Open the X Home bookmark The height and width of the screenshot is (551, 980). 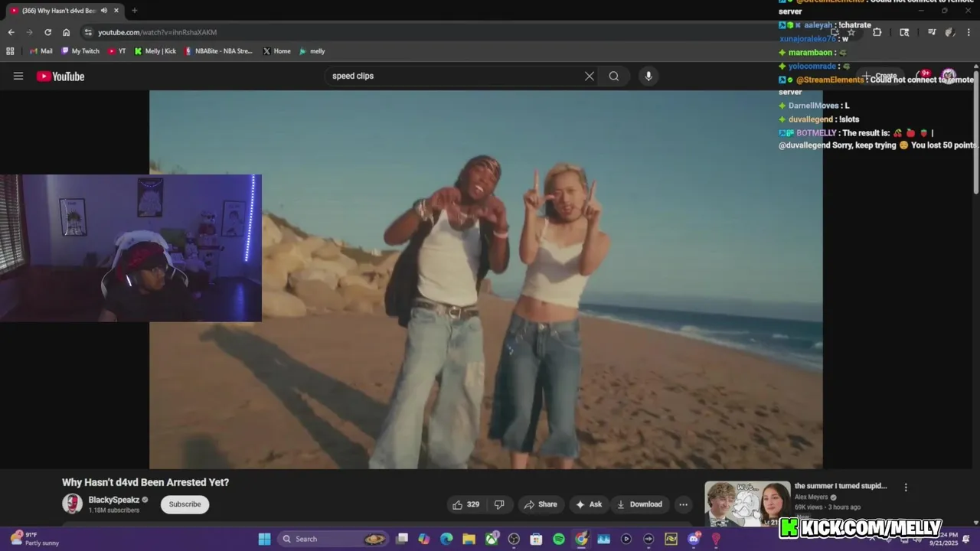click(277, 51)
